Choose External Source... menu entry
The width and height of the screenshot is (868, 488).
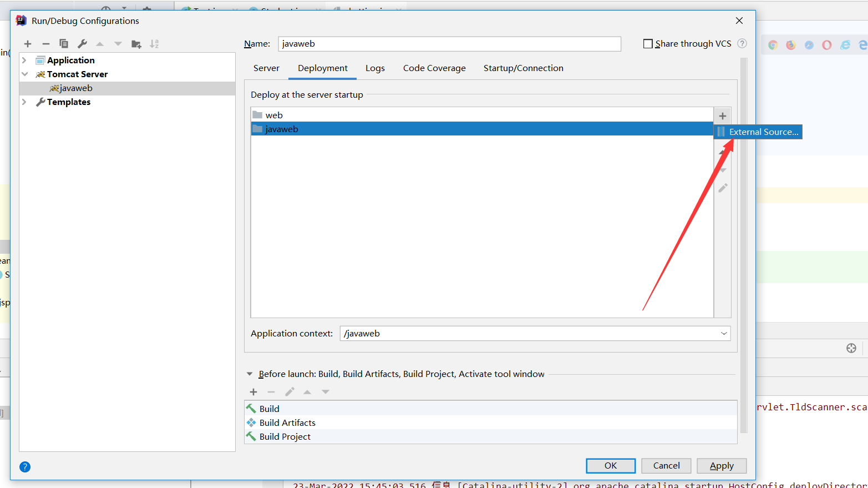758,132
